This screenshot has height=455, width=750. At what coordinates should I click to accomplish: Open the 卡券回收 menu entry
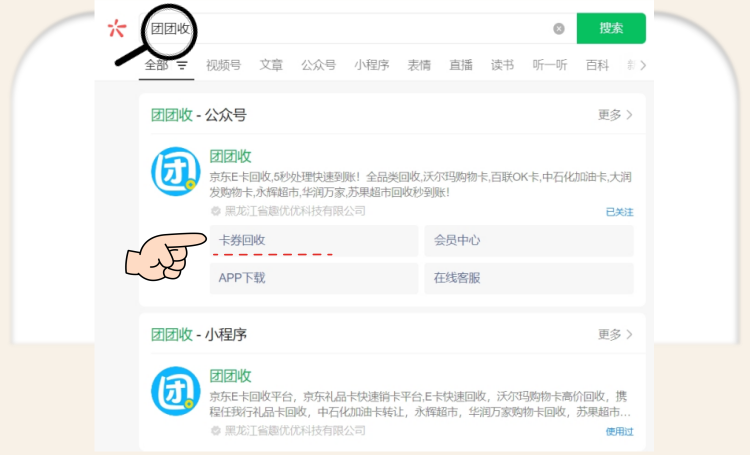click(x=314, y=241)
